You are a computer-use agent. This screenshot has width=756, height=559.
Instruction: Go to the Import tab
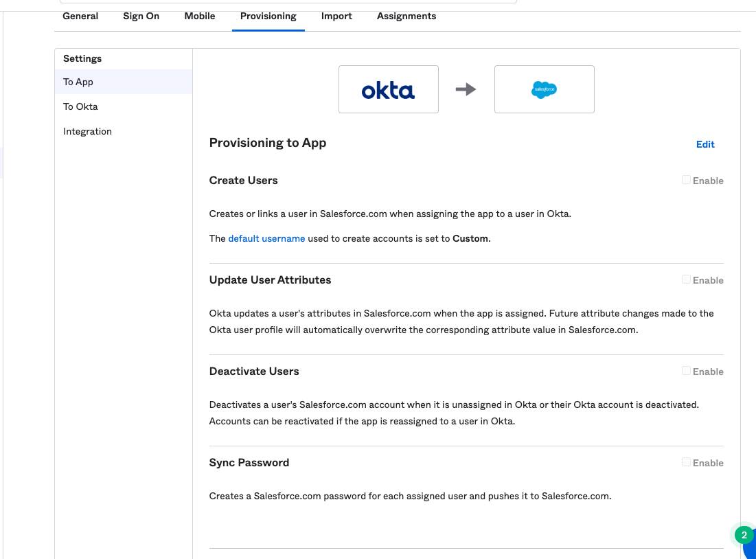click(x=336, y=16)
